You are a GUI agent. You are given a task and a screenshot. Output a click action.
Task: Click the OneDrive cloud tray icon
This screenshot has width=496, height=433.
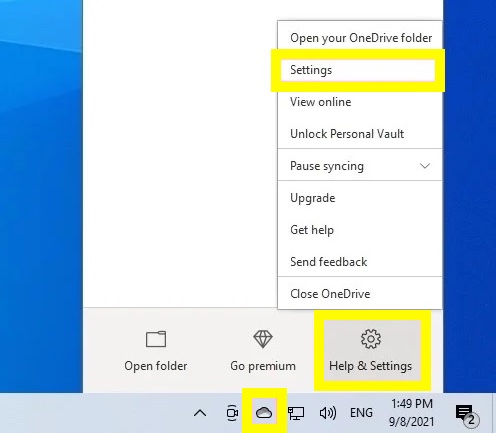264,413
